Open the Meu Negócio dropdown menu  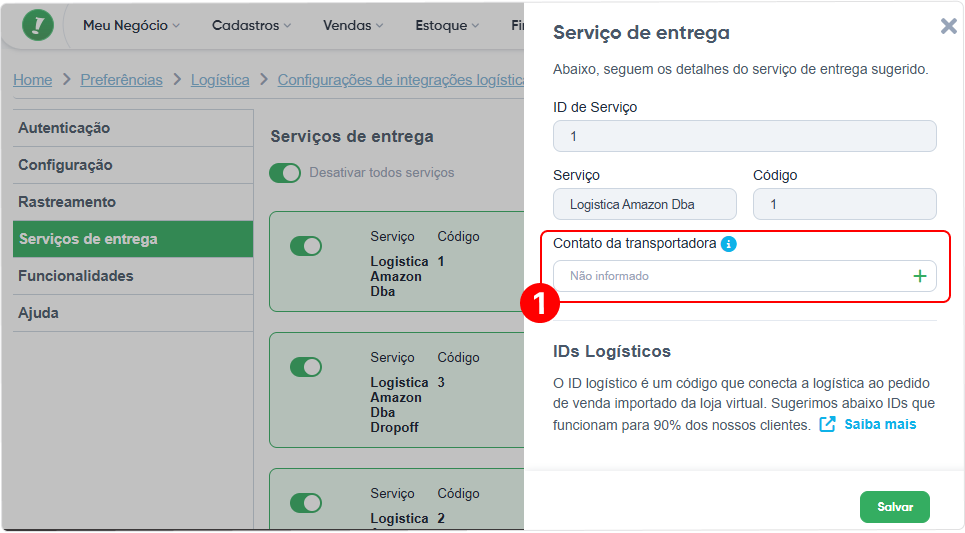pyautogui.click(x=131, y=25)
